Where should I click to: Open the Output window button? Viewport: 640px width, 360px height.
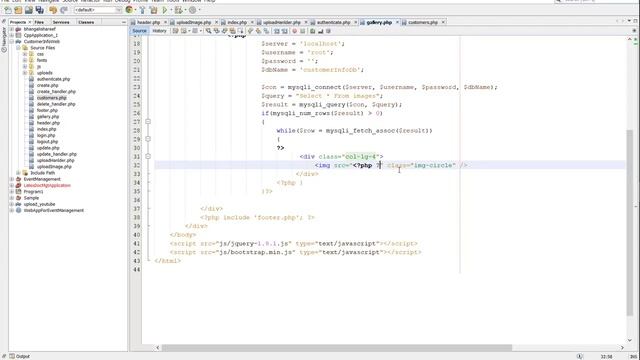pyautogui.click(x=20, y=356)
